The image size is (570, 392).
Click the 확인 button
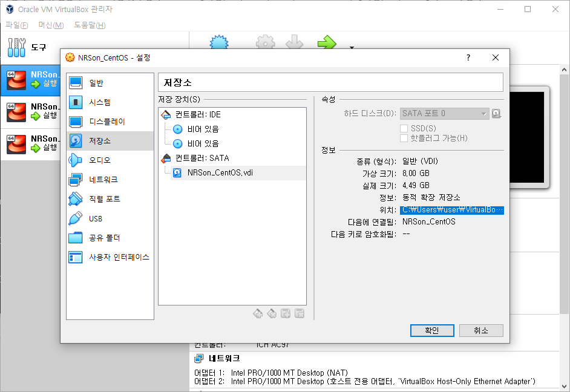click(432, 331)
